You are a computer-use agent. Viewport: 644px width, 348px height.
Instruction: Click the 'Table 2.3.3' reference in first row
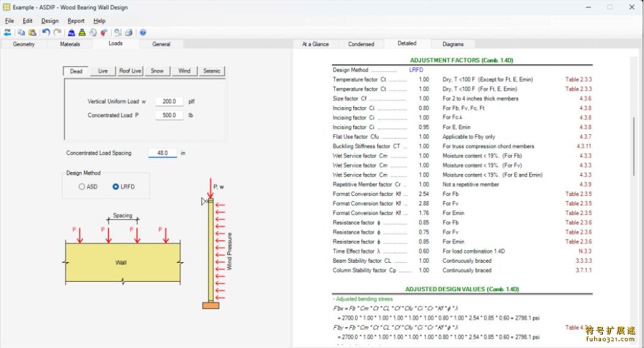tap(578, 80)
